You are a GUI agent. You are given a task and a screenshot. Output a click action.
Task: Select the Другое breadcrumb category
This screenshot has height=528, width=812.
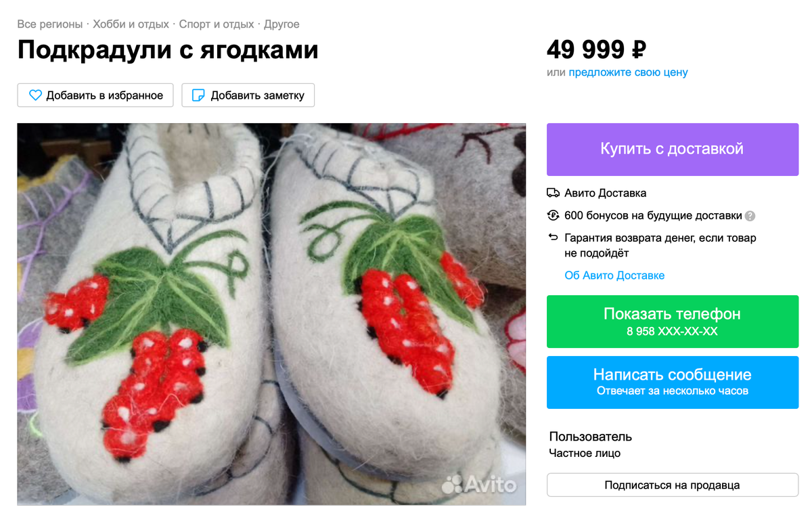[281, 24]
